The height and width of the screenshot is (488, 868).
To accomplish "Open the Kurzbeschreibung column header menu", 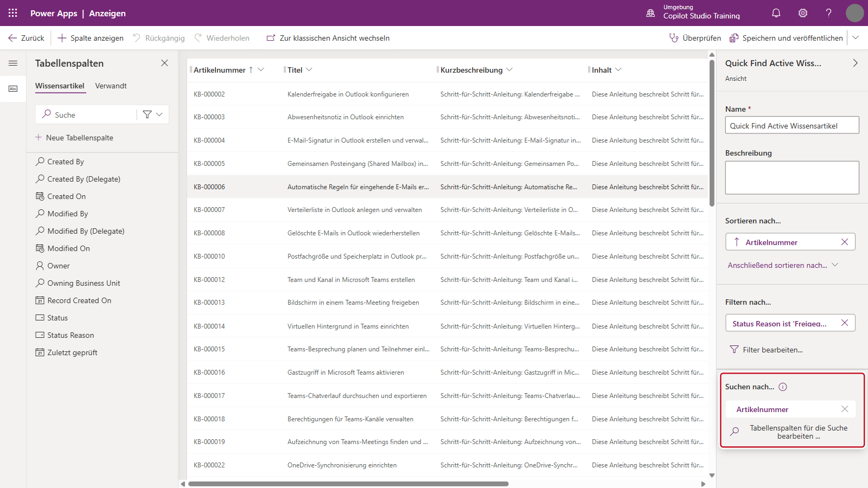I will [509, 69].
